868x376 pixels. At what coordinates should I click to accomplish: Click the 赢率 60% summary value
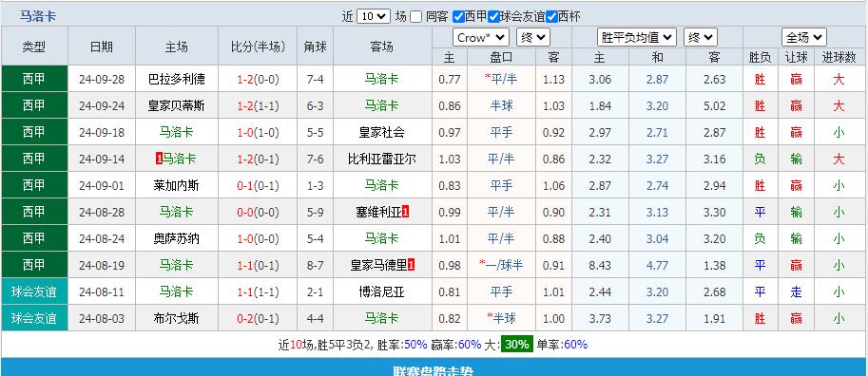click(470, 345)
